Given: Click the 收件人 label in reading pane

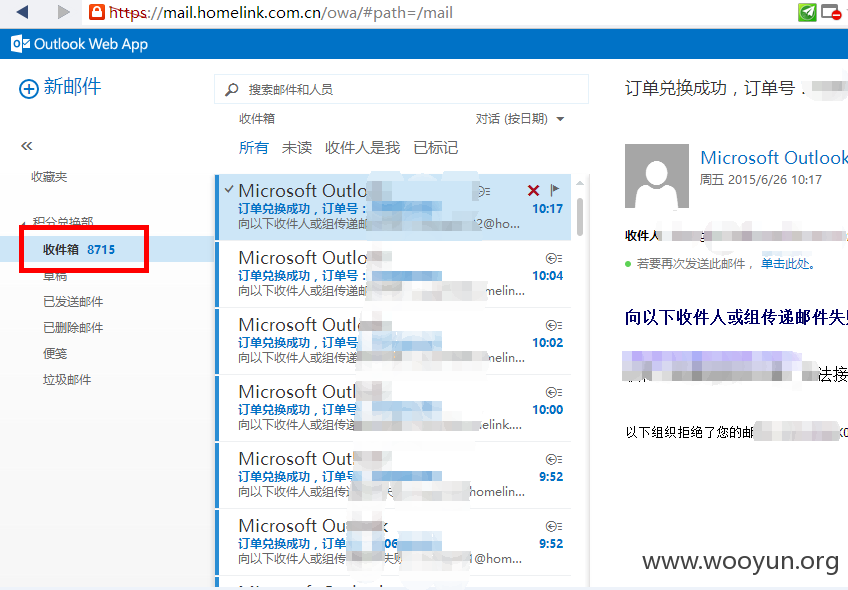Looking at the screenshot, I should click(641, 236).
